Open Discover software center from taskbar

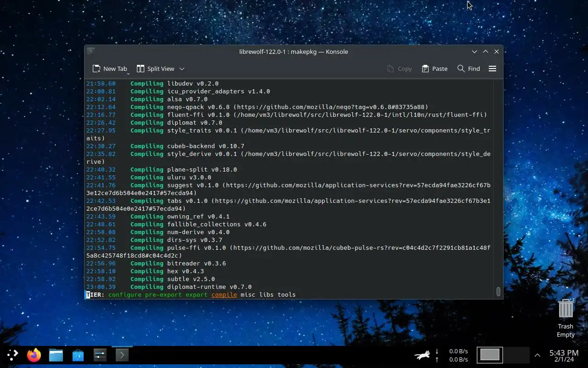coord(78,355)
